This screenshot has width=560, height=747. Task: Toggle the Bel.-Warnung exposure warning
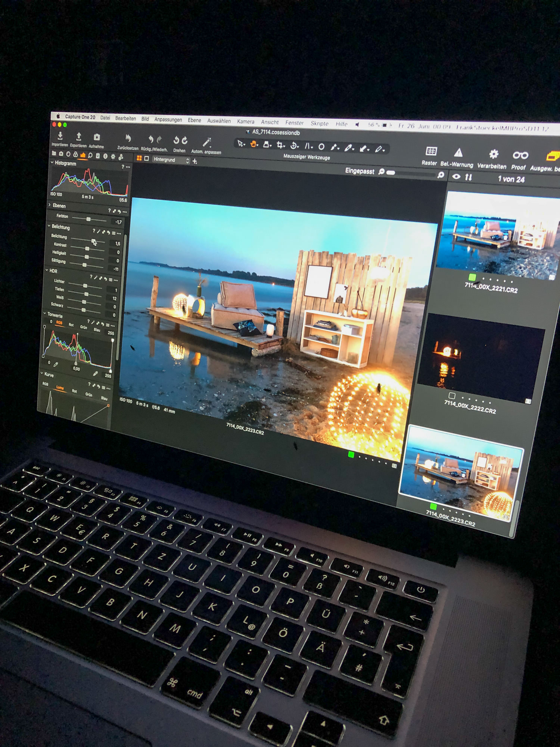[458, 153]
